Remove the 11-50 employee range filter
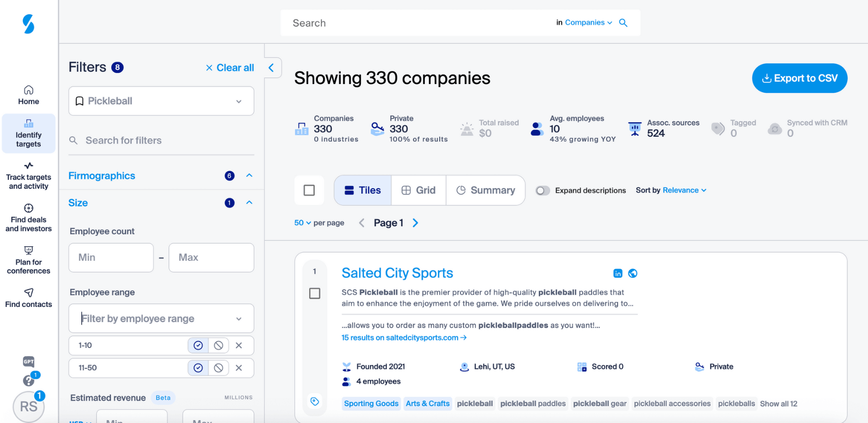Image resolution: width=868 pixels, height=423 pixels. (x=239, y=368)
